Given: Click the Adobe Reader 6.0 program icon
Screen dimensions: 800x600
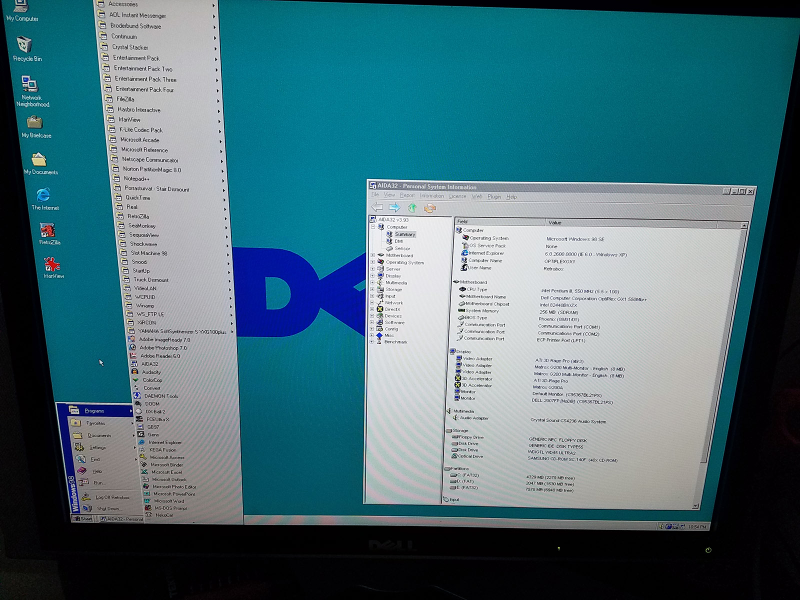Looking at the screenshot, I should pos(134,356).
